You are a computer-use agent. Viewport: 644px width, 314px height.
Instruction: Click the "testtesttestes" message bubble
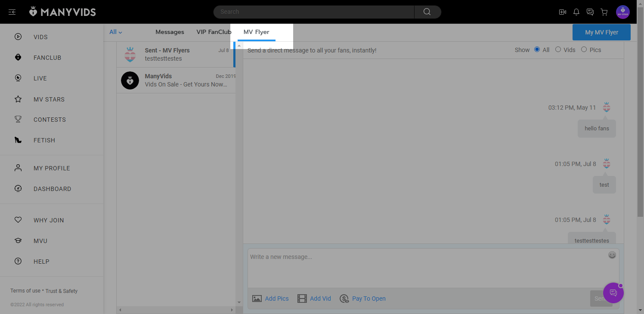(592, 239)
